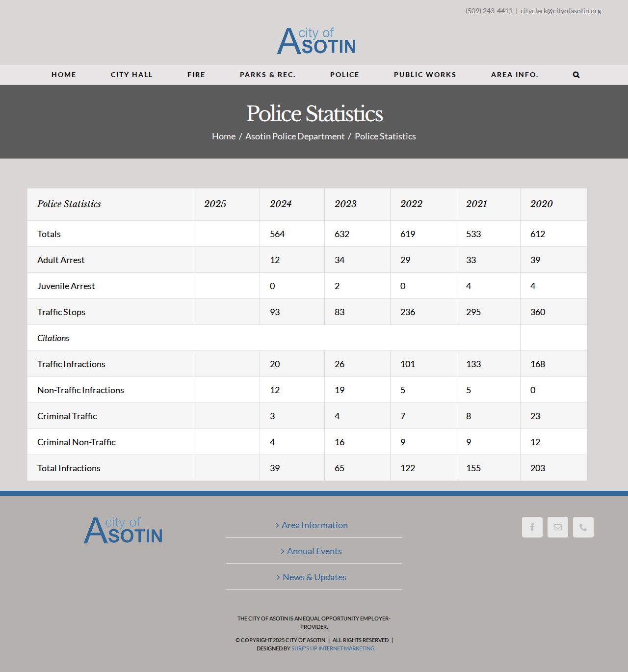Click the Criminal Non-Traffic row label

[x=77, y=442]
